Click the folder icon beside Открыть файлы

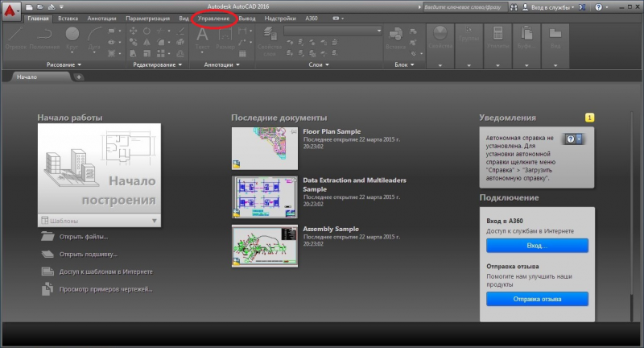click(47, 237)
